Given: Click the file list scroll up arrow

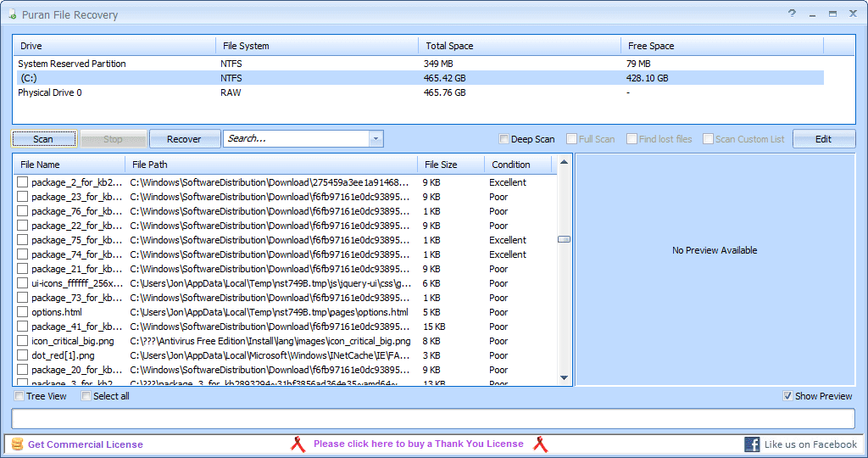Looking at the screenshot, I should pos(564,162).
